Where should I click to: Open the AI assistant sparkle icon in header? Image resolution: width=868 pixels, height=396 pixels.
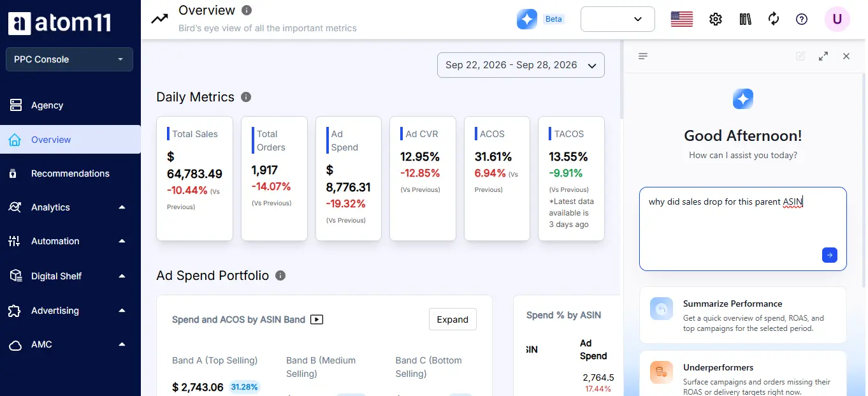[527, 19]
